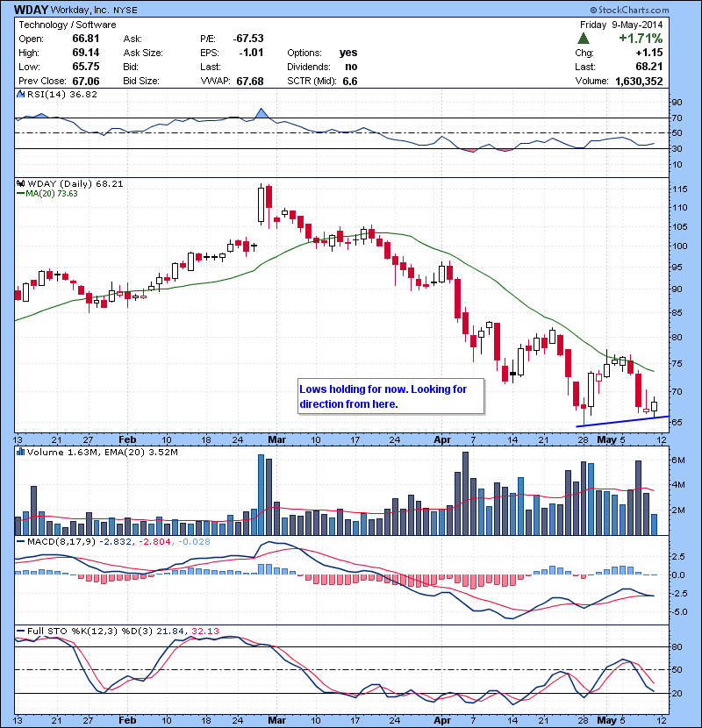
Task: Click the Chg value +1.15
Action: pos(649,53)
